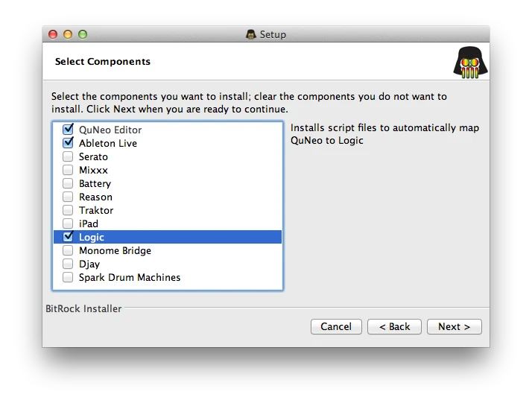Enable the Djay component

68,264
